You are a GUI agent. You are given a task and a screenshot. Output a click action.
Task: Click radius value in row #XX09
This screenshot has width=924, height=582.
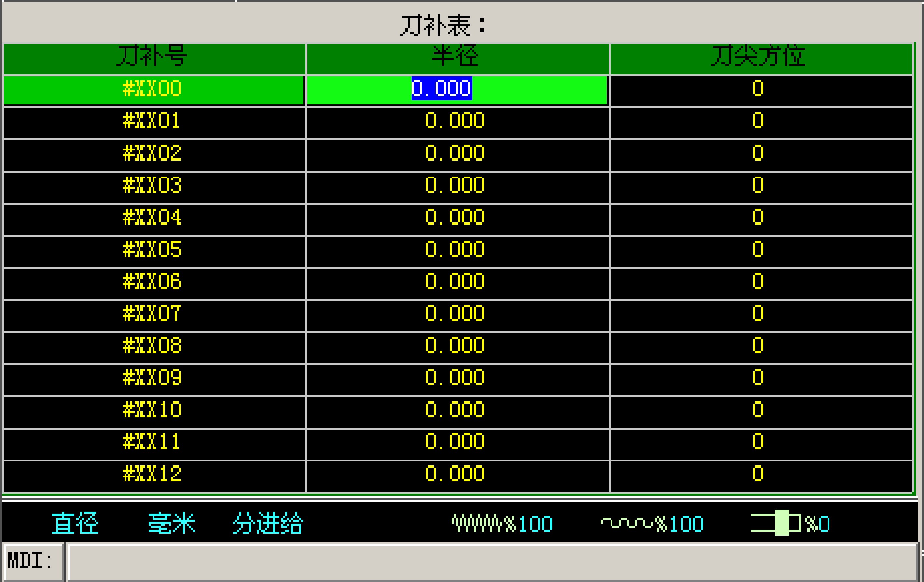pos(457,380)
